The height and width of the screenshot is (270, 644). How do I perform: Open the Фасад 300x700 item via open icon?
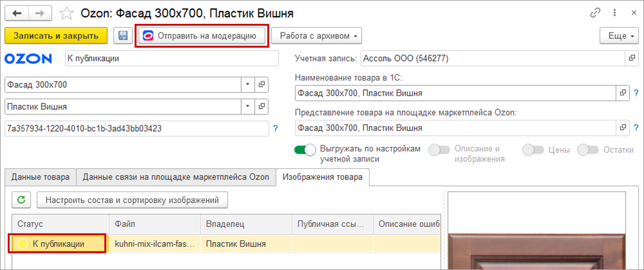(x=262, y=85)
